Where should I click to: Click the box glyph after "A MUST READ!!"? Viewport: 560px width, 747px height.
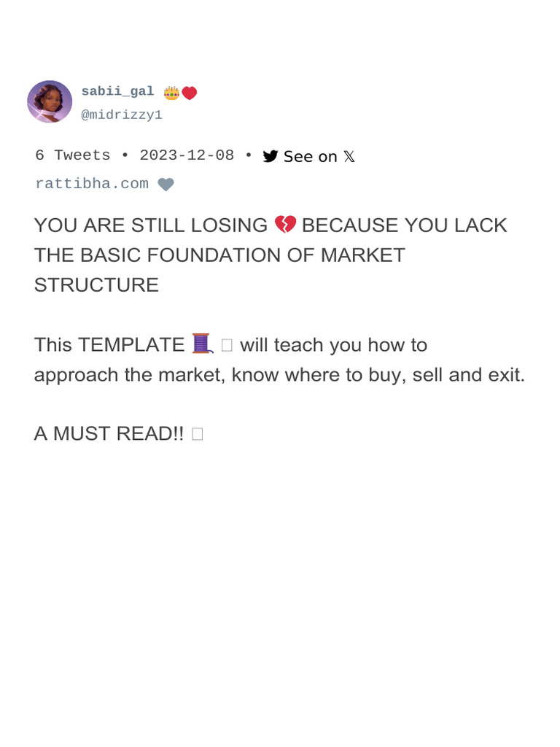pyautogui.click(x=197, y=434)
